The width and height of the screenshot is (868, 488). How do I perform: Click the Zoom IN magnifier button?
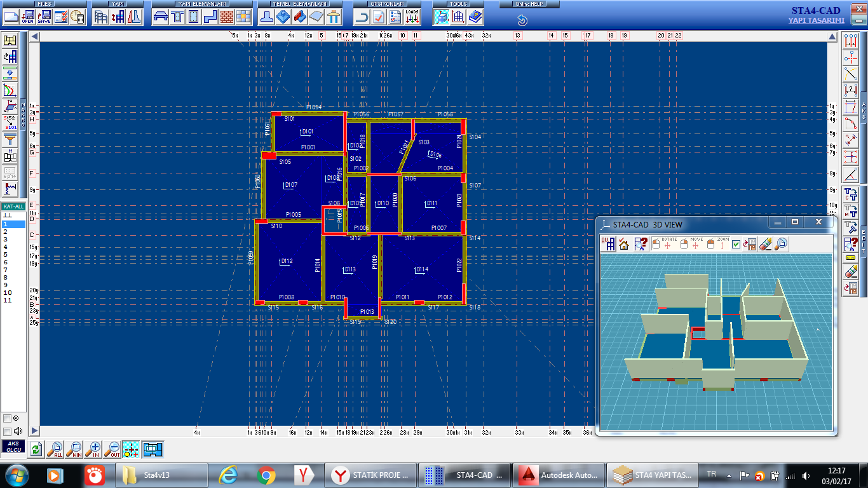[95, 449]
